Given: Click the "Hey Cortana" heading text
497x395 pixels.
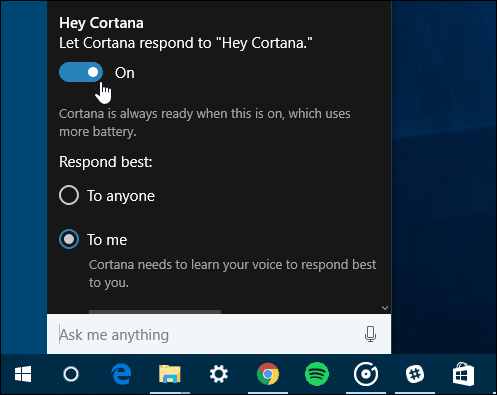Looking at the screenshot, I should [101, 23].
